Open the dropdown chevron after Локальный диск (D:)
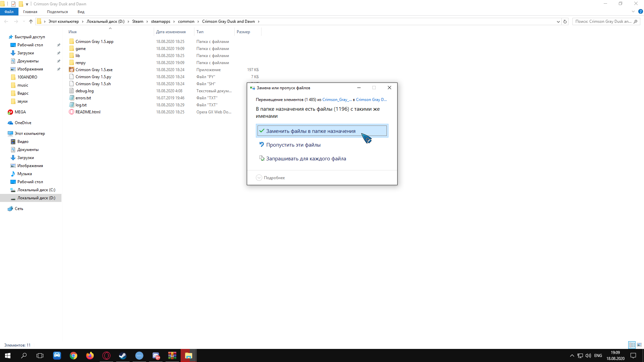644x362 pixels. click(x=128, y=21)
